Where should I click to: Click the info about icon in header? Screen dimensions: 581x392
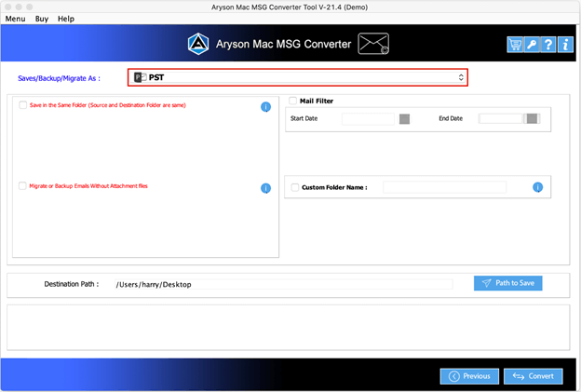point(565,45)
